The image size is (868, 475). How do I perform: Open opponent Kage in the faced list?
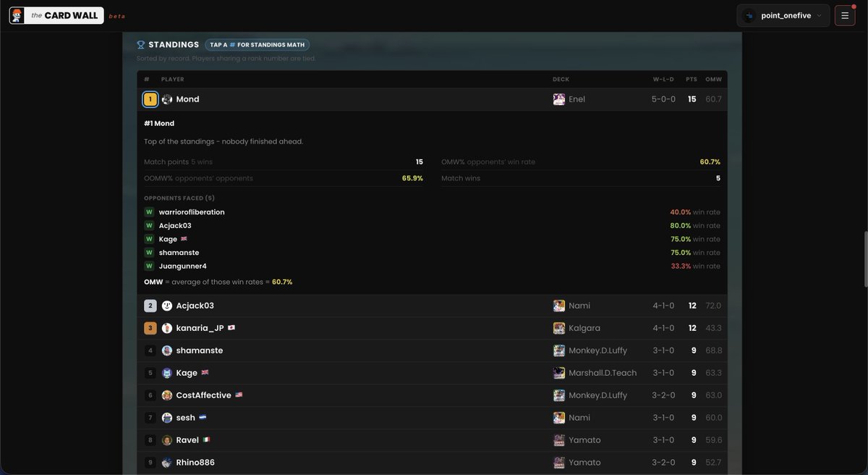point(167,239)
